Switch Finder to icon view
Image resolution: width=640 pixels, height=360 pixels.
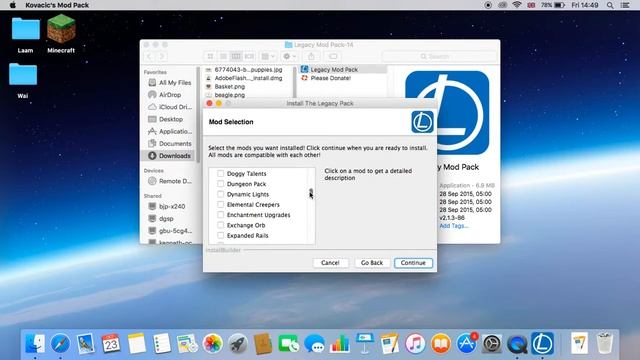click(210, 56)
